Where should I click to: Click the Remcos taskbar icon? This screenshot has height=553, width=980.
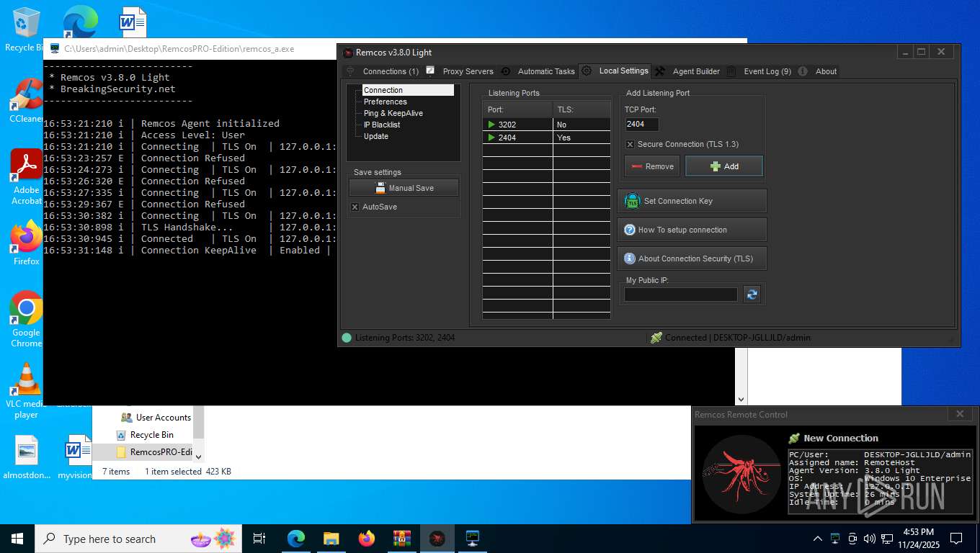pyautogui.click(x=437, y=539)
